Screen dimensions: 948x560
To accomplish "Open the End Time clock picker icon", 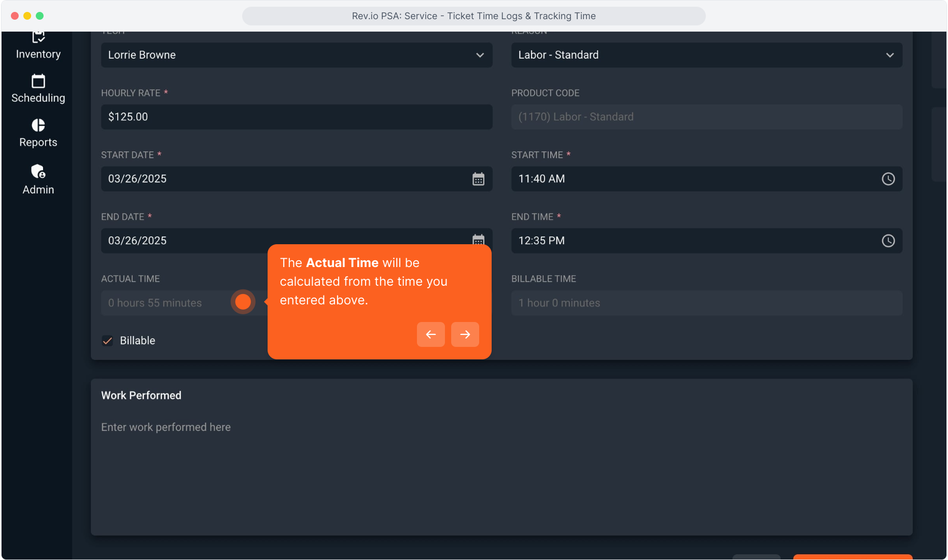I will [x=888, y=241].
